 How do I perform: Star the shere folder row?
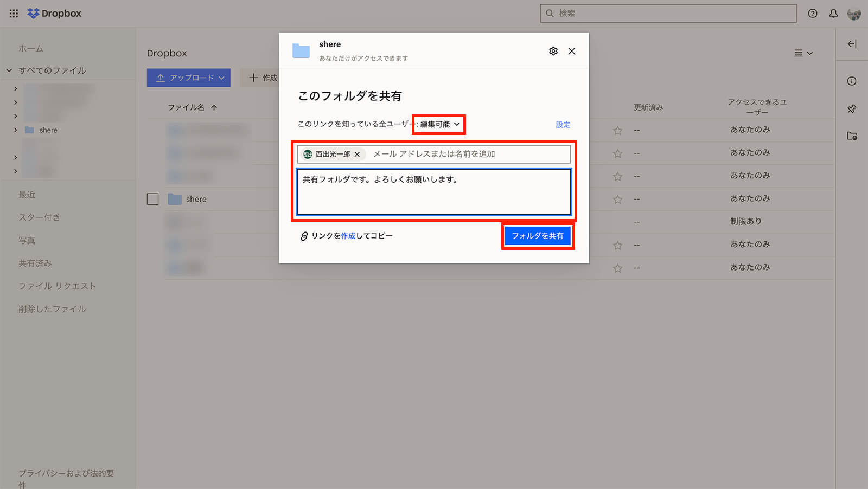click(617, 200)
